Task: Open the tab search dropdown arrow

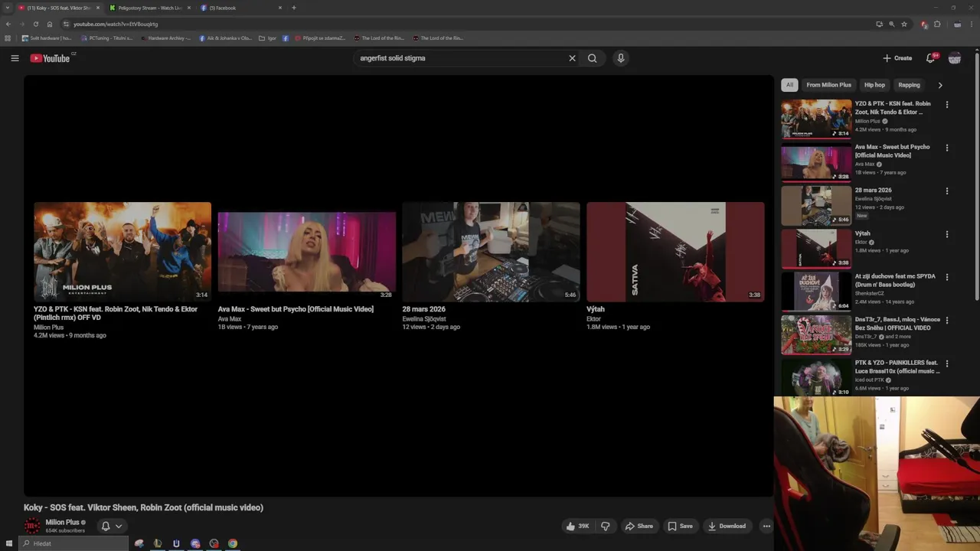Action: click(8, 8)
